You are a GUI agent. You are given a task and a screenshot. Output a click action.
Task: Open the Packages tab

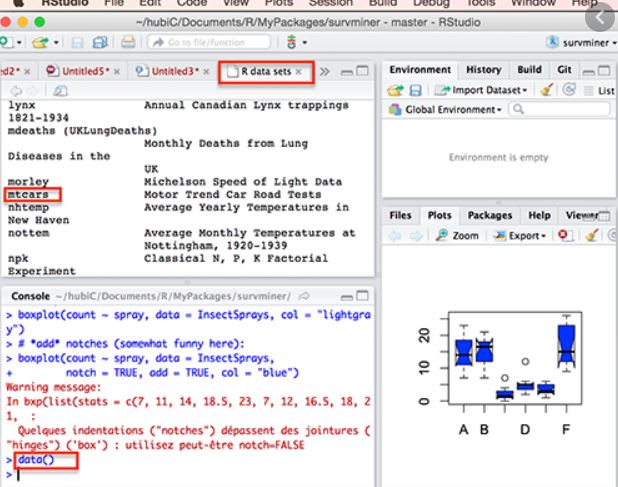[490, 216]
